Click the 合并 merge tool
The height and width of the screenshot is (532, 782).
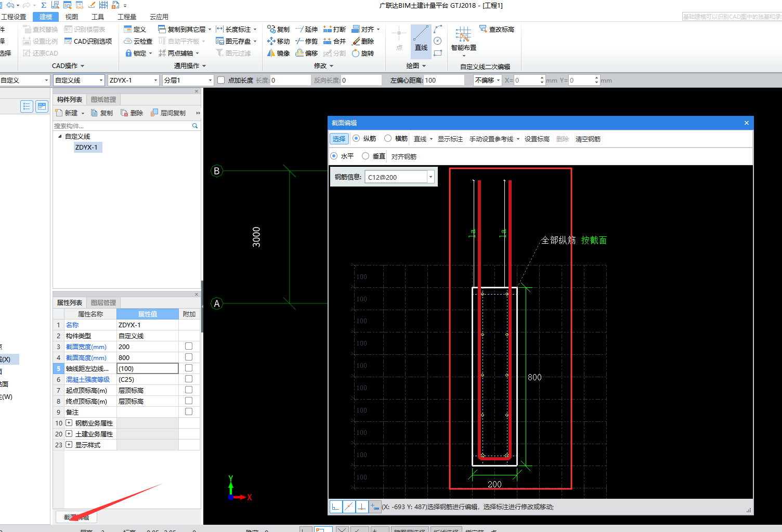pyautogui.click(x=334, y=41)
